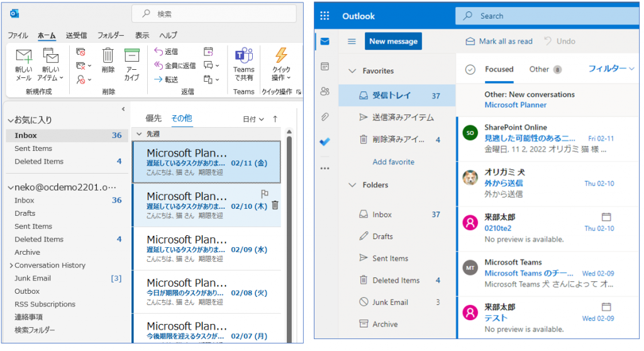Viewport: 644px width, 351px height.
Task: Open オリガミ 犬 message 外から送信
Action: click(548, 184)
